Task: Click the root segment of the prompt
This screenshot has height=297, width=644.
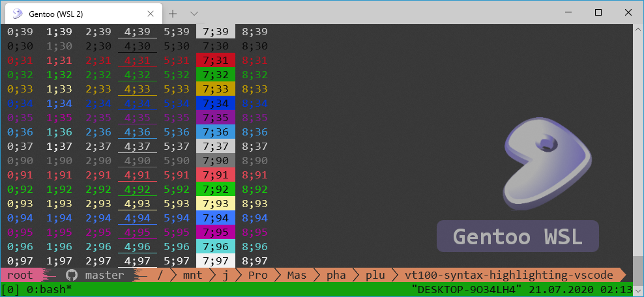Action: point(20,275)
